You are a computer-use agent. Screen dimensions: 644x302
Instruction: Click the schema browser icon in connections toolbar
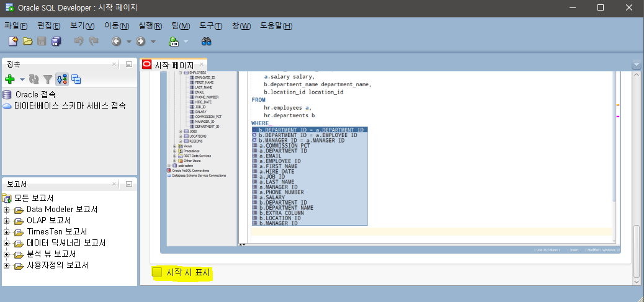coord(76,79)
